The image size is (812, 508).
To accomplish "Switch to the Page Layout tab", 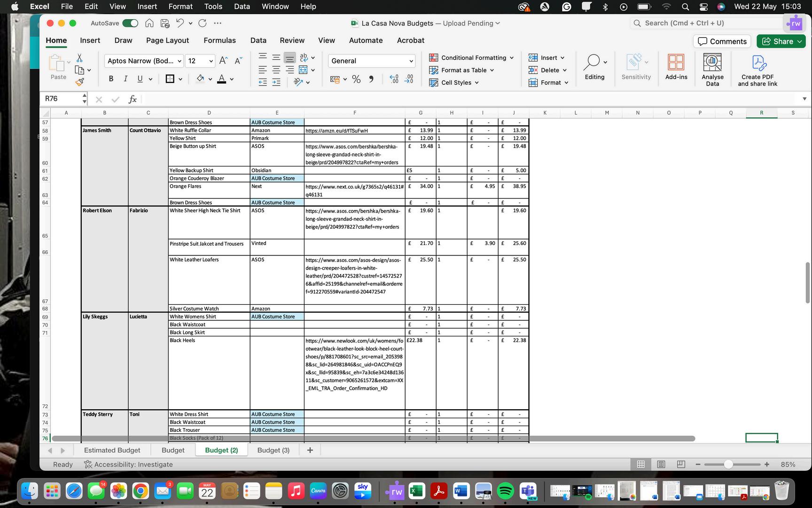I will coord(167,40).
